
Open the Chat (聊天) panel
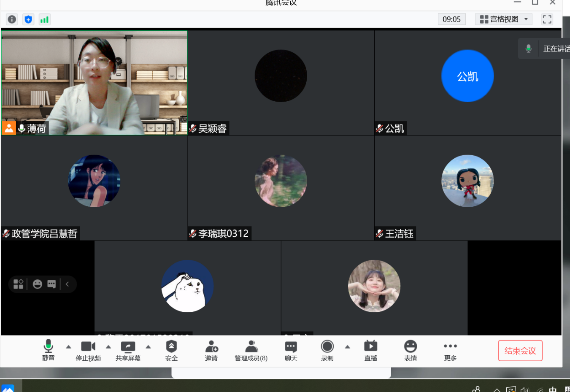291,351
